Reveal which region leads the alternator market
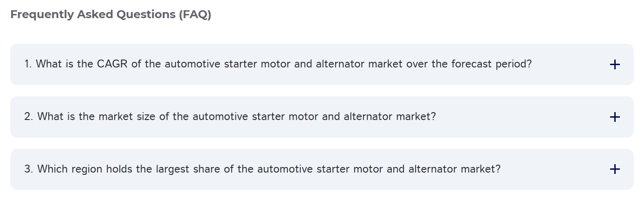Viewport: 644px width, 200px height. [262, 169]
